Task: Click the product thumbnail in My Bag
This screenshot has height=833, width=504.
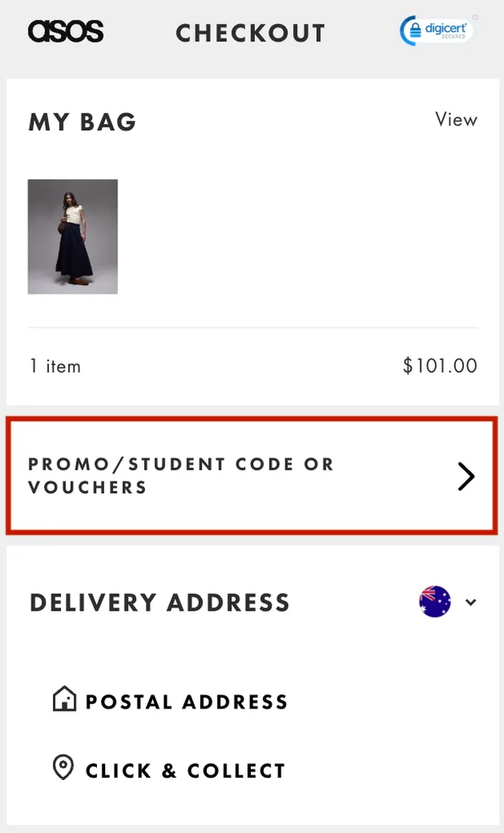Action: [x=72, y=236]
